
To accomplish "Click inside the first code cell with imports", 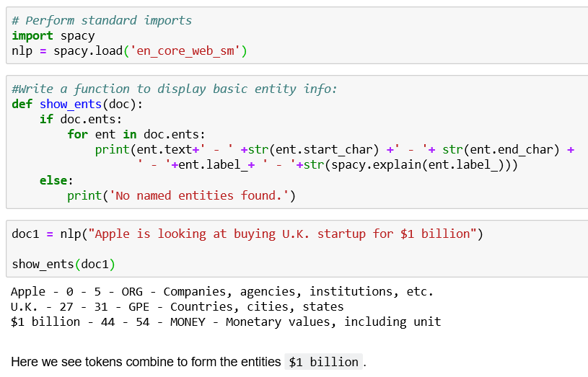I will point(297,35).
